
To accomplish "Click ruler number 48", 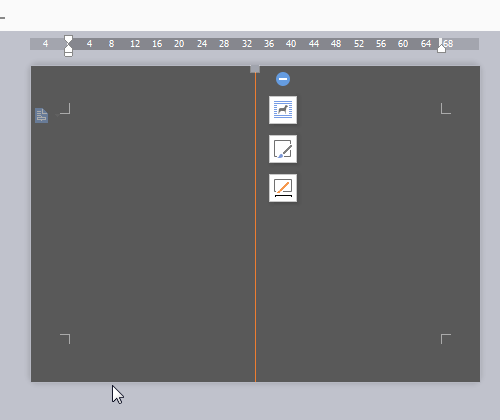I will (336, 44).
